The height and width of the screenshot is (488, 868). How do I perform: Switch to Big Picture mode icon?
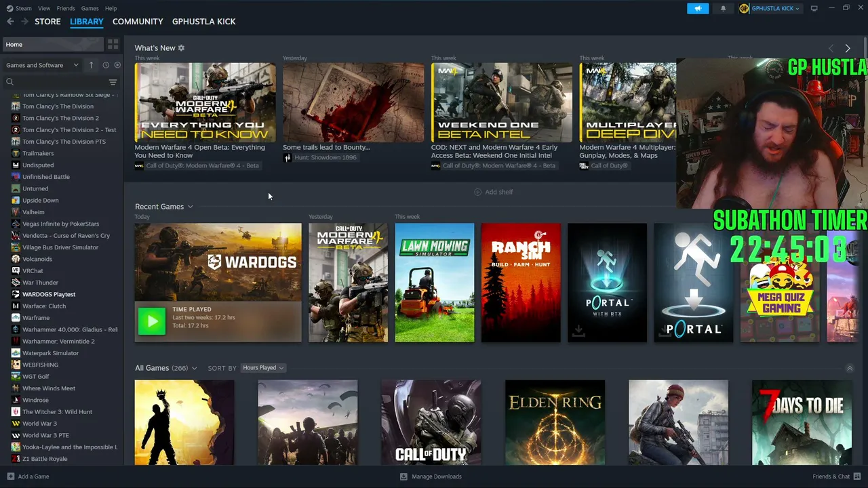[814, 8]
